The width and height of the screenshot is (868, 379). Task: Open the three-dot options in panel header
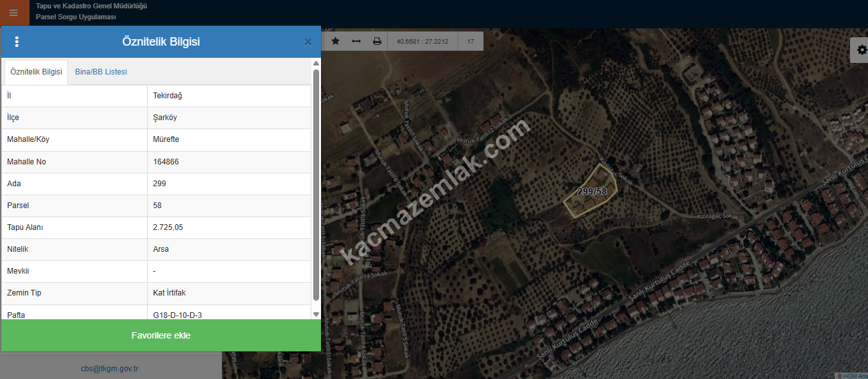tap(17, 42)
